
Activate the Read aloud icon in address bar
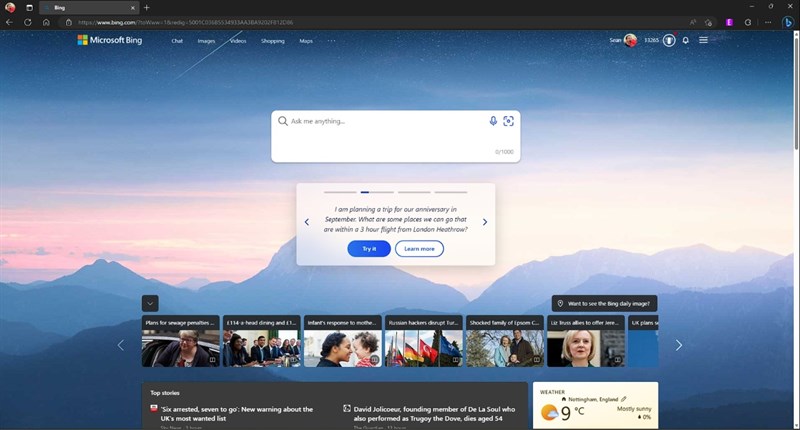tap(692, 22)
